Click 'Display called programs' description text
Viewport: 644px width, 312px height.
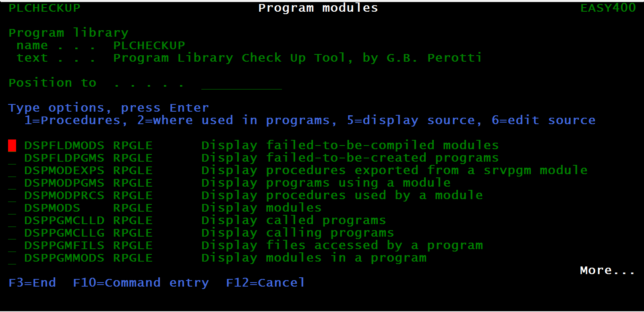click(294, 220)
